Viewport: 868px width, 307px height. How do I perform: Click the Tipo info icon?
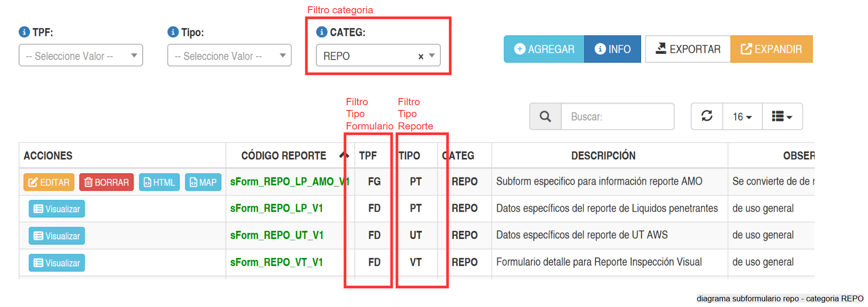[x=173, y=32]
